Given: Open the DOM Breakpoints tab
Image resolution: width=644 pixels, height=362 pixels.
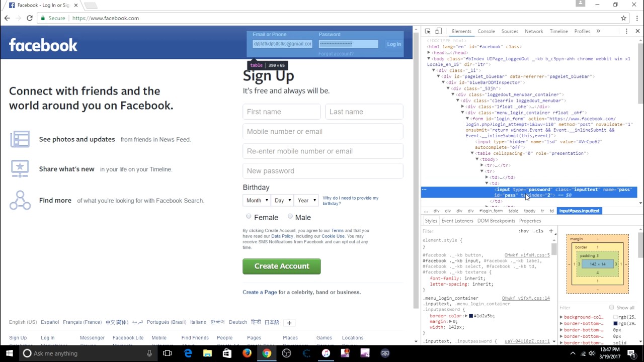Looking at the screenshot, I should point(496,221).
